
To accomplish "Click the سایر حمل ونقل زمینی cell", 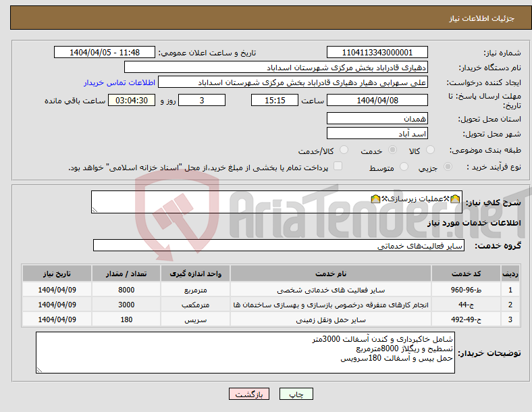I will pyautogui.click(x=331, y=319).
